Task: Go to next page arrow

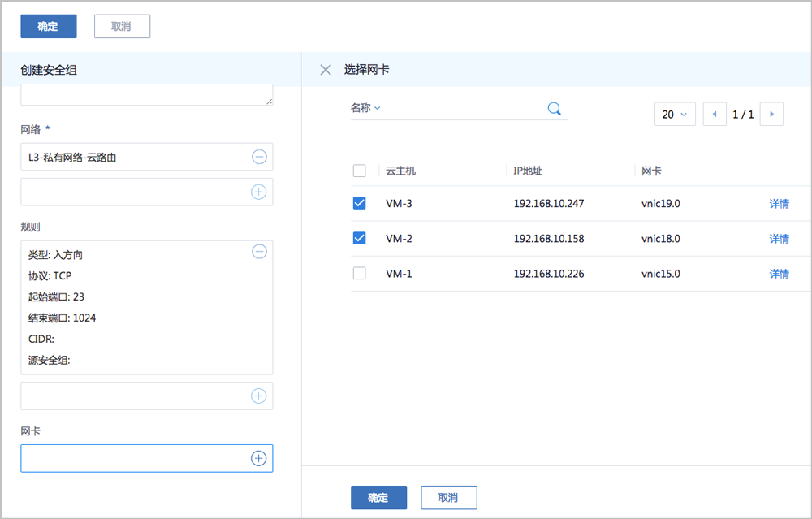Action: pyautogui.click(x=771, y=115)
